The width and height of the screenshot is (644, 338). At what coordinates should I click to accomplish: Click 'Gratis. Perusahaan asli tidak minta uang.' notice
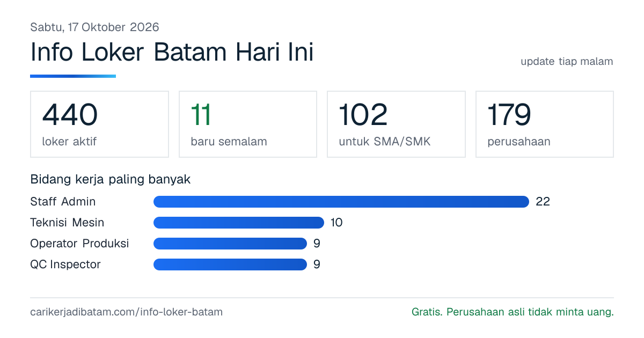513,312
